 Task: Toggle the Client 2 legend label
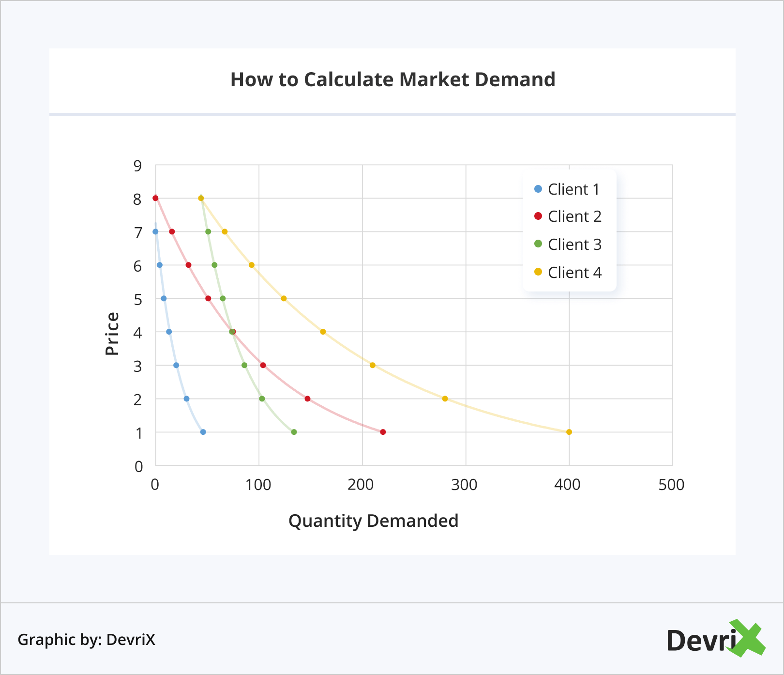click(x=574, y=216)
